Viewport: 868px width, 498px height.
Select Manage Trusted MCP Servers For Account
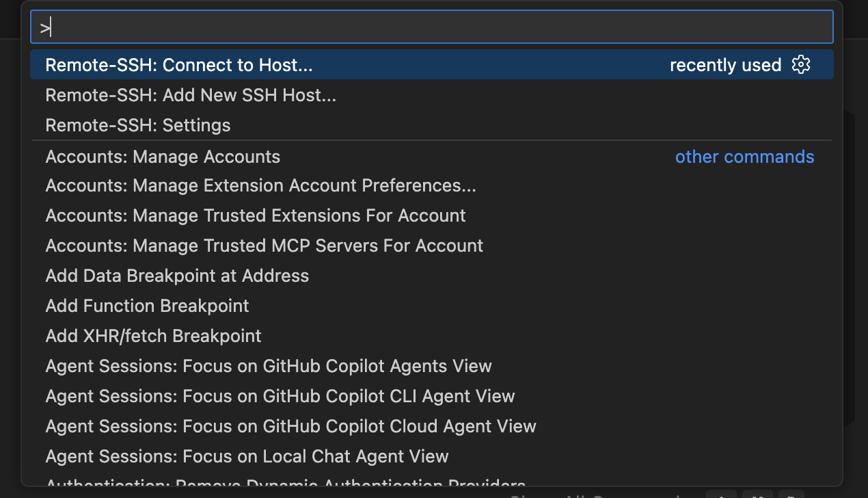(x=264, y=246)
